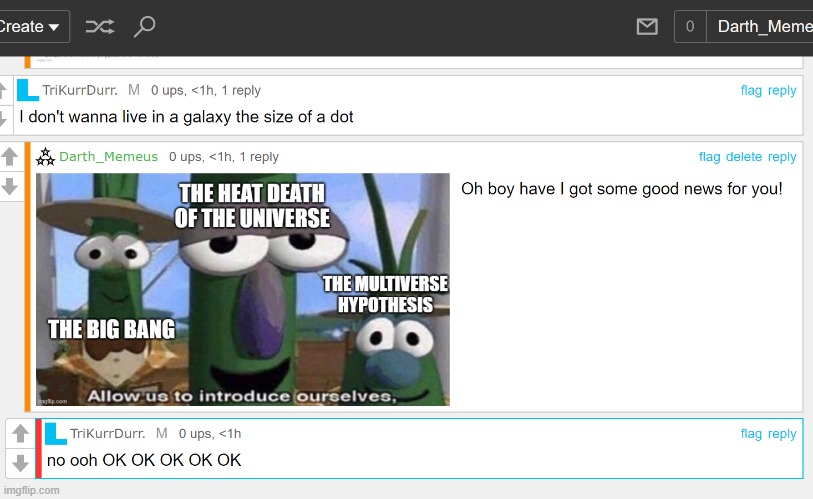Click Darth_Memeus's star rank icon
Viewport: 813px width, 499px height.
tap(46, 157)
